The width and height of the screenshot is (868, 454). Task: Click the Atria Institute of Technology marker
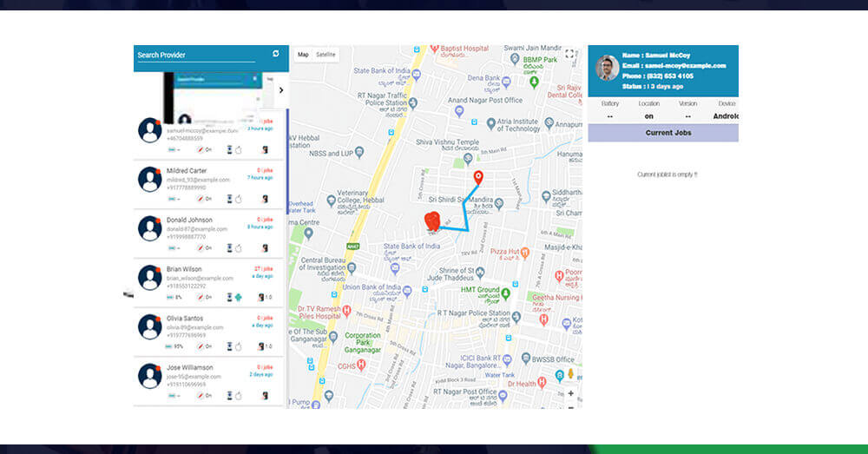click(x=490, y=124)
